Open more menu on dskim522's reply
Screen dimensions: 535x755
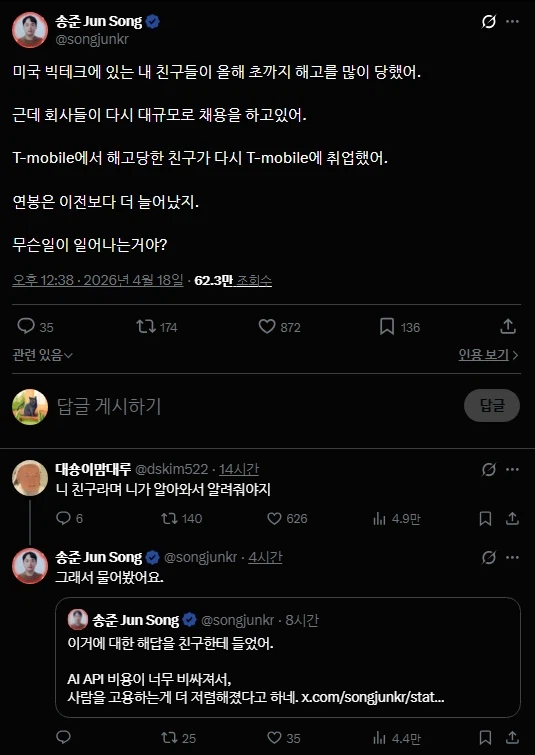coord(512,469)
